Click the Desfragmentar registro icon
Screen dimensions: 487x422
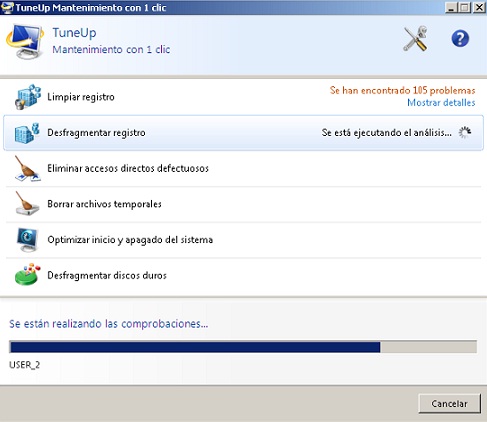pos(27,133)
